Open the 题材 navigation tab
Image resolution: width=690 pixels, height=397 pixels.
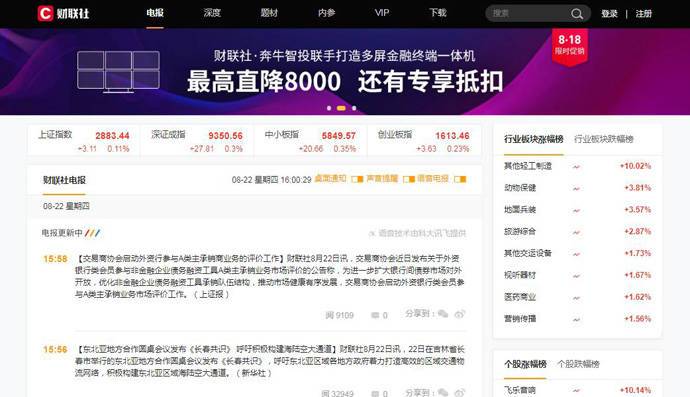point(269,13)
